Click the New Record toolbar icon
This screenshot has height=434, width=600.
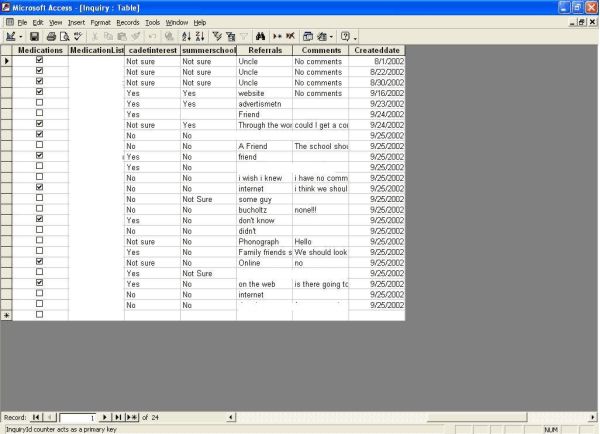point(277,36)
